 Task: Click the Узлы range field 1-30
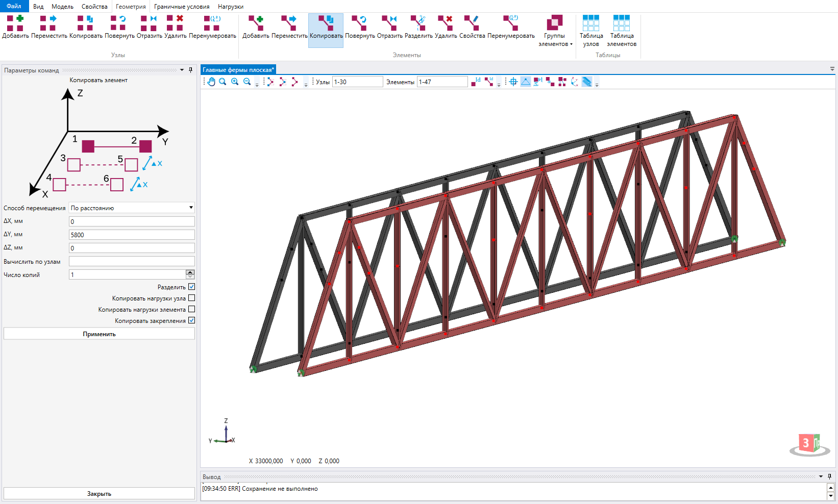[357, 82]
